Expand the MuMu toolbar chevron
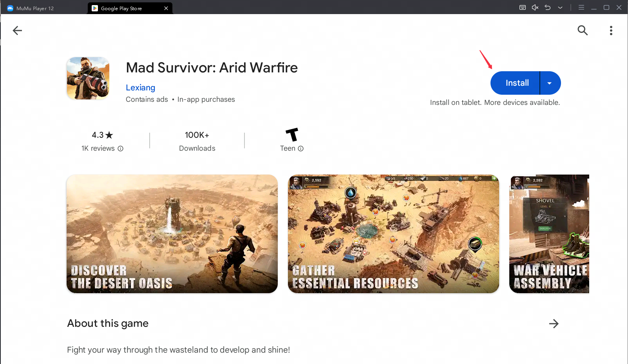Screen dimensions: 628x364 tap(560, 7)
